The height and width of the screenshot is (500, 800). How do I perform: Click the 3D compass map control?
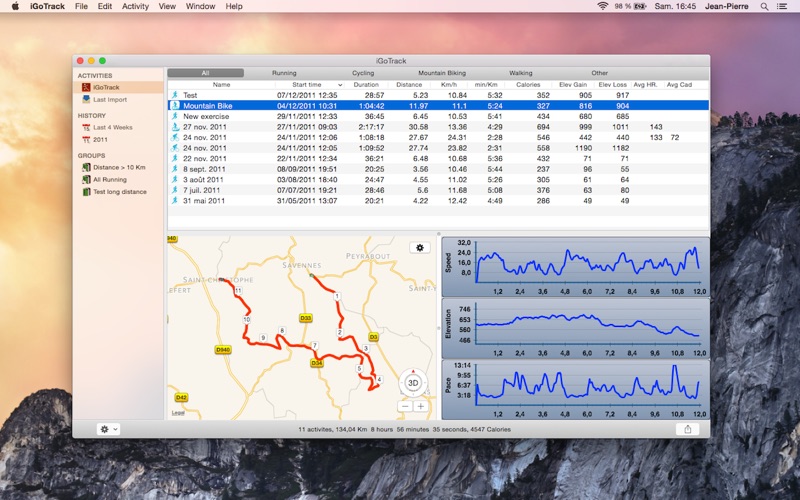[x=413, y=382]
